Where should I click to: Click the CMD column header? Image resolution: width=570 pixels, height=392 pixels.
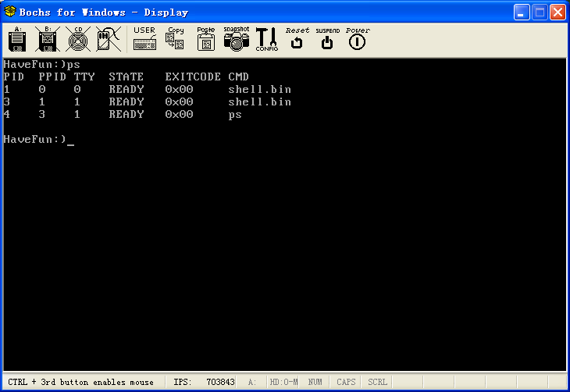(238, 77)
